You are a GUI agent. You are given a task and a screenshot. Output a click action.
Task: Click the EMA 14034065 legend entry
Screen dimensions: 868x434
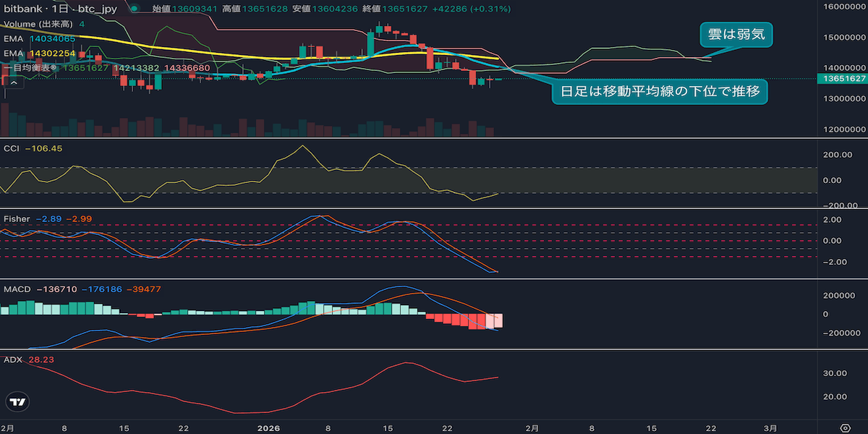39,38
